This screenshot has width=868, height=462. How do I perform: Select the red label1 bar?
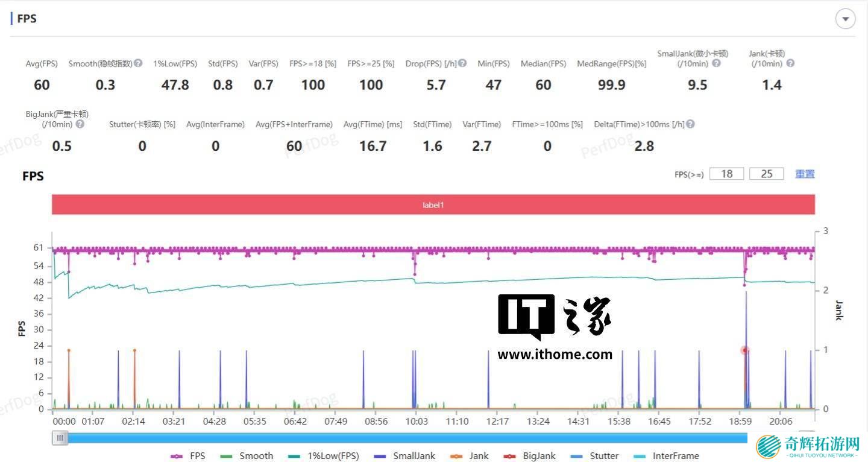click(x=433, y=205)
